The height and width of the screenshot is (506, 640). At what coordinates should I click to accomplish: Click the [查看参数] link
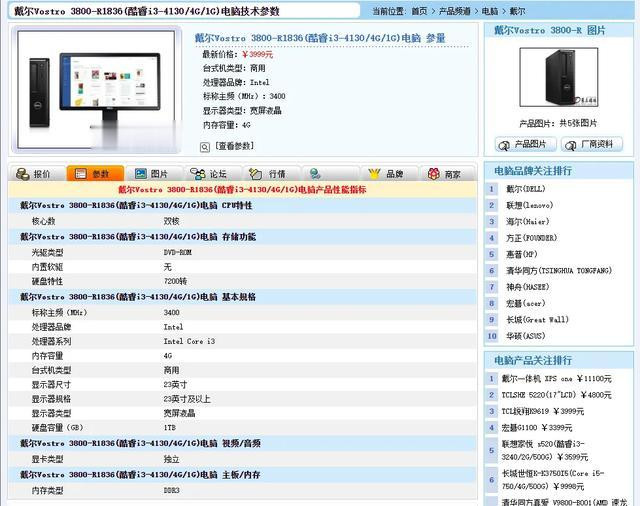click(234, 146)
